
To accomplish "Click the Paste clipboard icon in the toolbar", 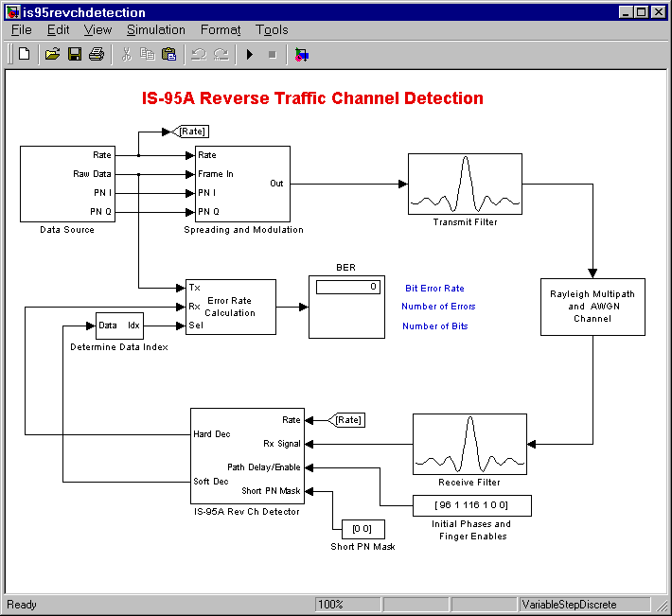I will pyautogui.click(x=168, y=54).
